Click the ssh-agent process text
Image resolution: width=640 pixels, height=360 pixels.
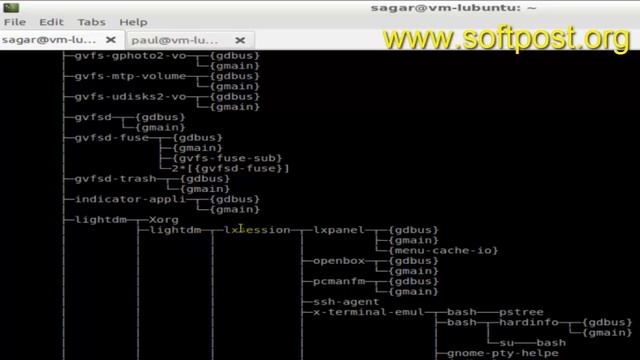tap(346, 302)
